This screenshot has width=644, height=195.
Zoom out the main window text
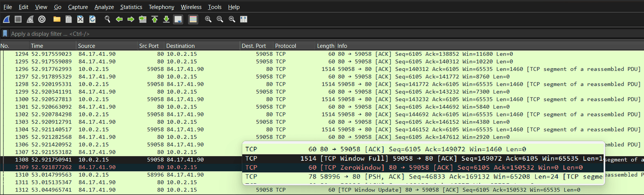click(220, 19)
